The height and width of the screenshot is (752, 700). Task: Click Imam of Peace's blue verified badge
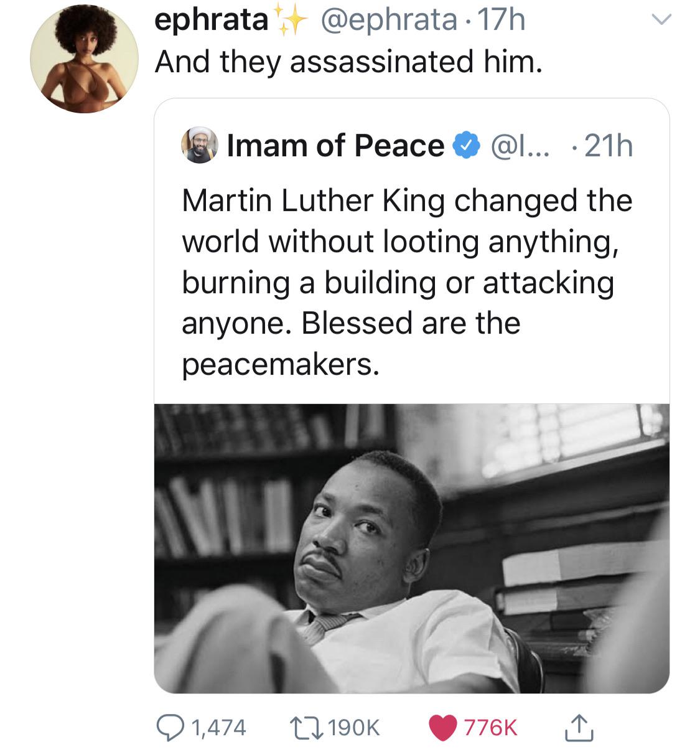coord(465,145)
